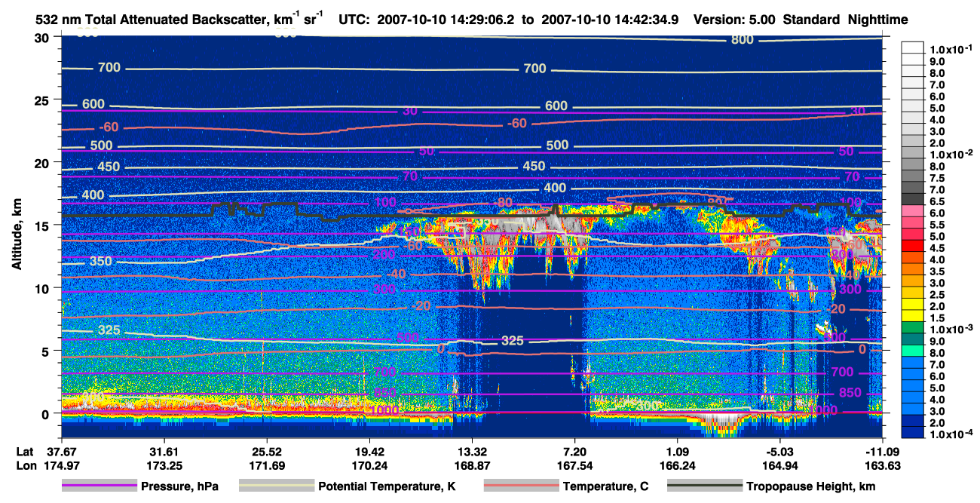Click latitude value '1.09'
This screenshot has height=503, width=980.
point(678,452)
